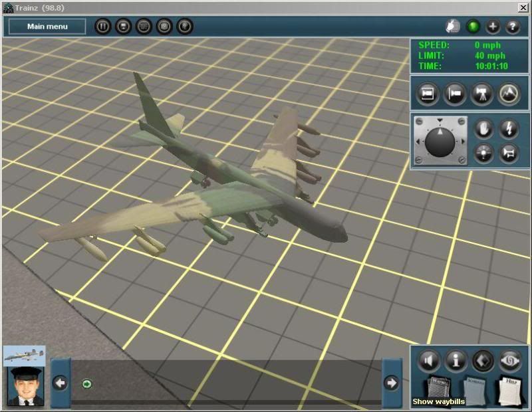The width and height of the screenshot is (532, 412).
Task: Click the third round top-bar icon
Action: tap(144, 27)
